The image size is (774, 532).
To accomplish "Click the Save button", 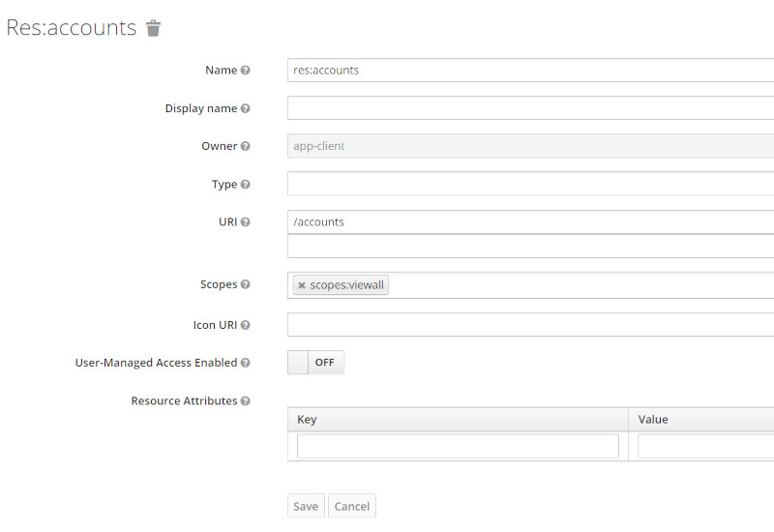I will click(x=306, y=506).
